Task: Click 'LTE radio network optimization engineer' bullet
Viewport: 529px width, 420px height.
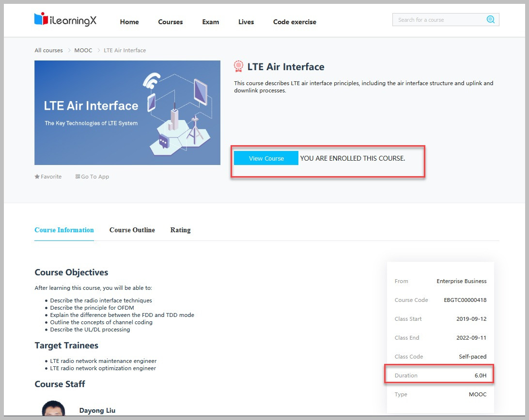Action: pyautogui.click(x=103, y=368)
